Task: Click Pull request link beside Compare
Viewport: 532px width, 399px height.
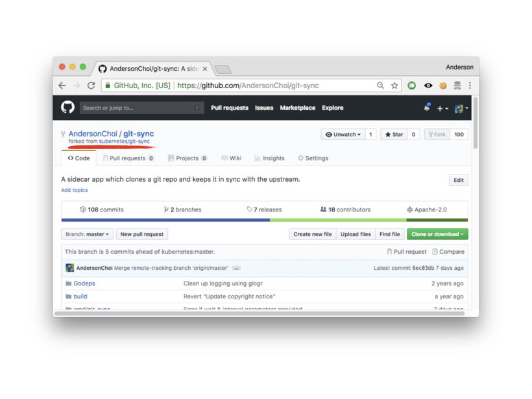Action: tap(407, 252)
